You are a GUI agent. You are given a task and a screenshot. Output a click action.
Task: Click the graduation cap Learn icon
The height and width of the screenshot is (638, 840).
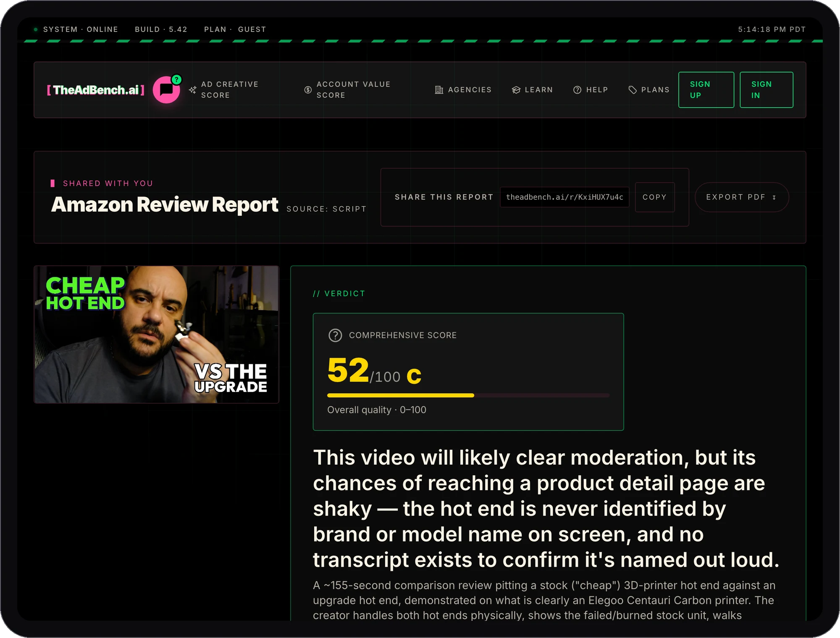(x=516, y=90)
